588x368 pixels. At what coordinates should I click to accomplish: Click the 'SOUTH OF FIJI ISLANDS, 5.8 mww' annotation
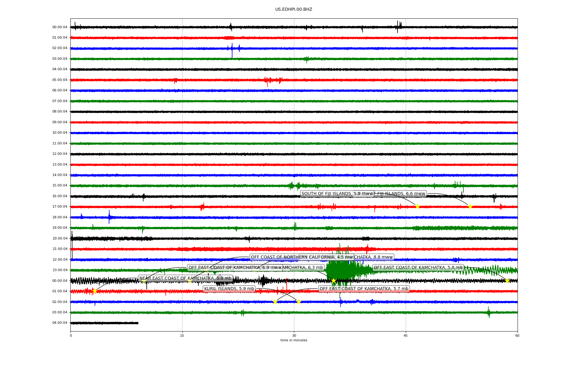[x=337, y=194]
